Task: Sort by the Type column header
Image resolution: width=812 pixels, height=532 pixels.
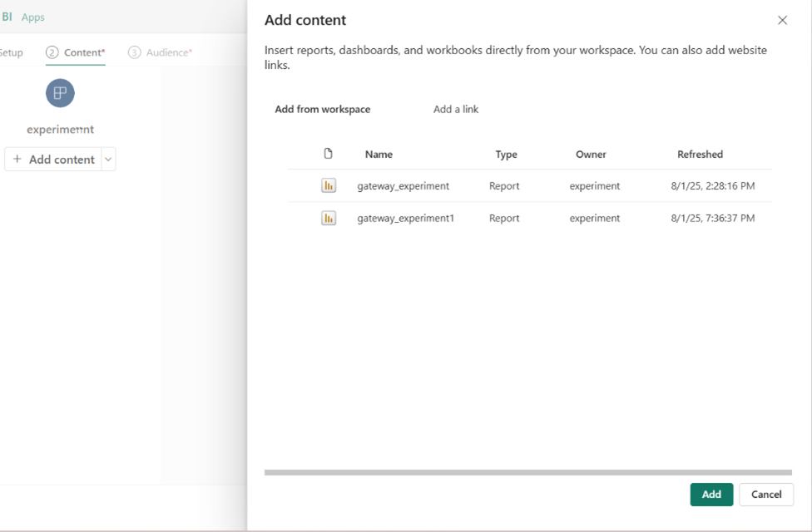Action: click(506, 155)
